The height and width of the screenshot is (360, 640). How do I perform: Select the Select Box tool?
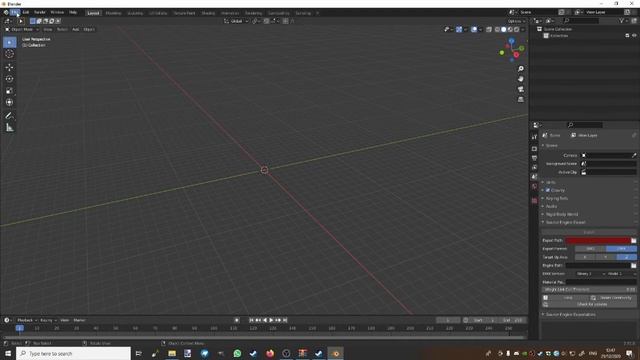tap(9, 42)
